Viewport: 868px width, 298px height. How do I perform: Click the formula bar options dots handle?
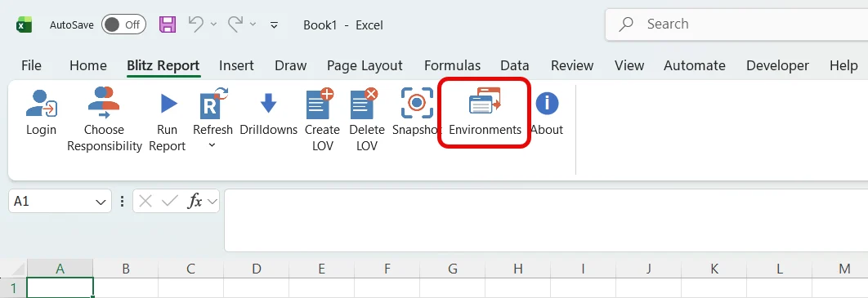point(123,201)
